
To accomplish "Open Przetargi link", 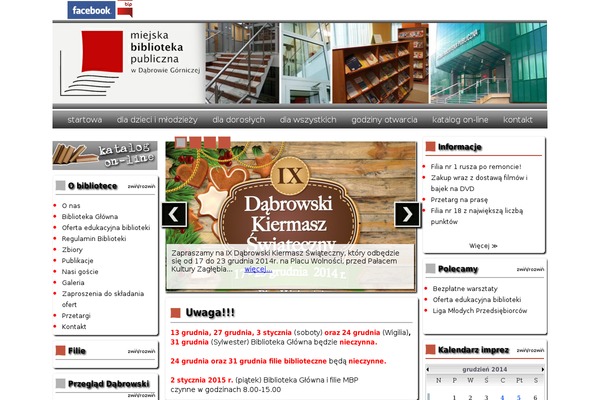I will 76,316.
